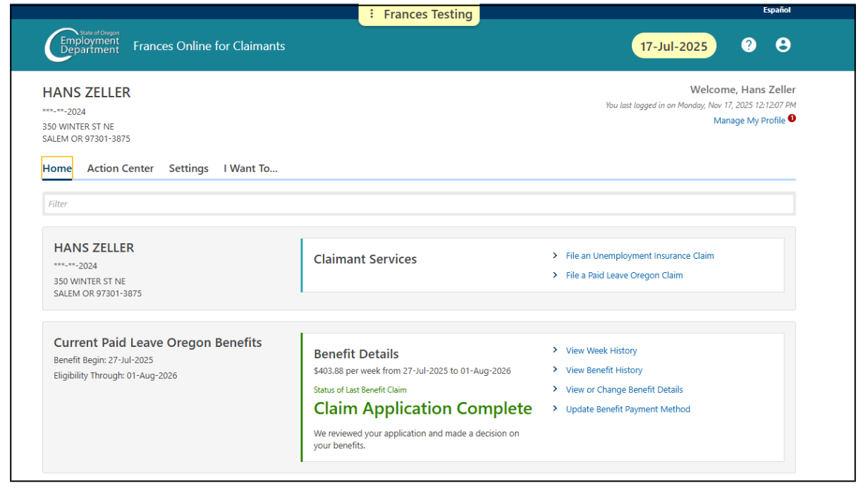The width and height of the screenshot is (868, 495).
Task: Open the Manage My Profile link
Action: [x=749, y=121]
